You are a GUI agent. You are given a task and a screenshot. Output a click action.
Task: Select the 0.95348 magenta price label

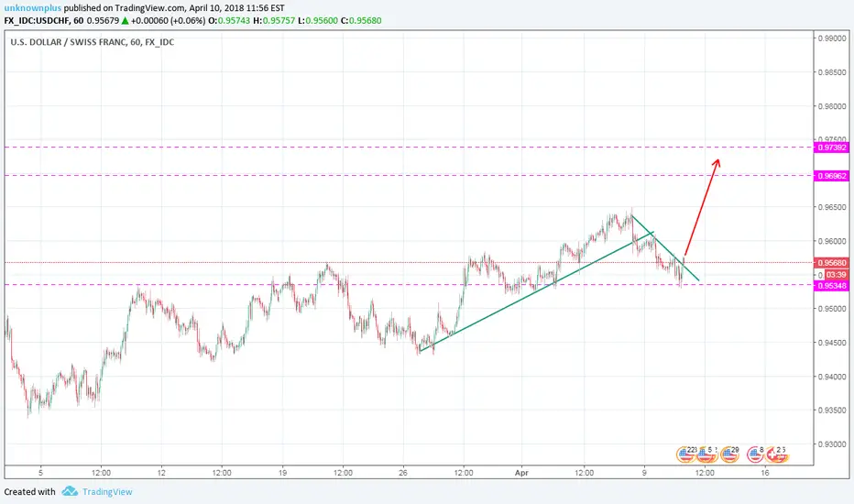click(x=832, y=286)
